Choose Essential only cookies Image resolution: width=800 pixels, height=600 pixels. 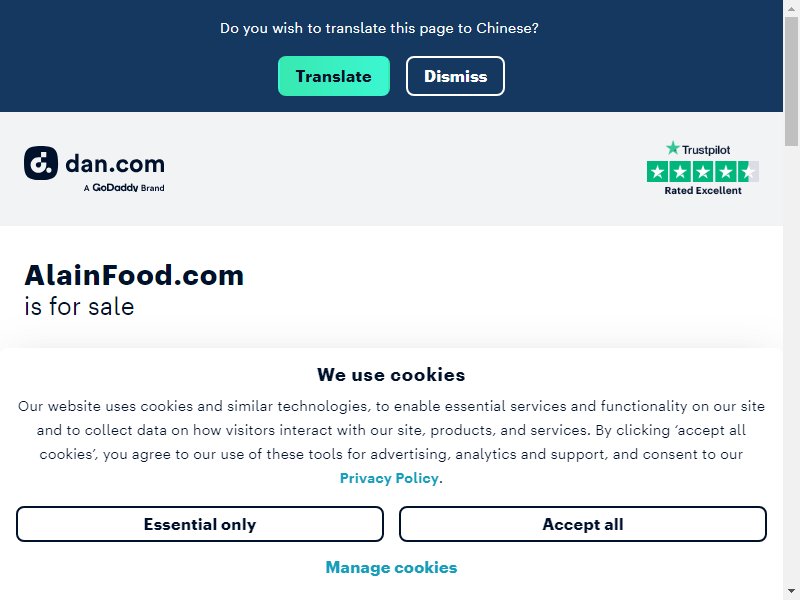[199, 524]
